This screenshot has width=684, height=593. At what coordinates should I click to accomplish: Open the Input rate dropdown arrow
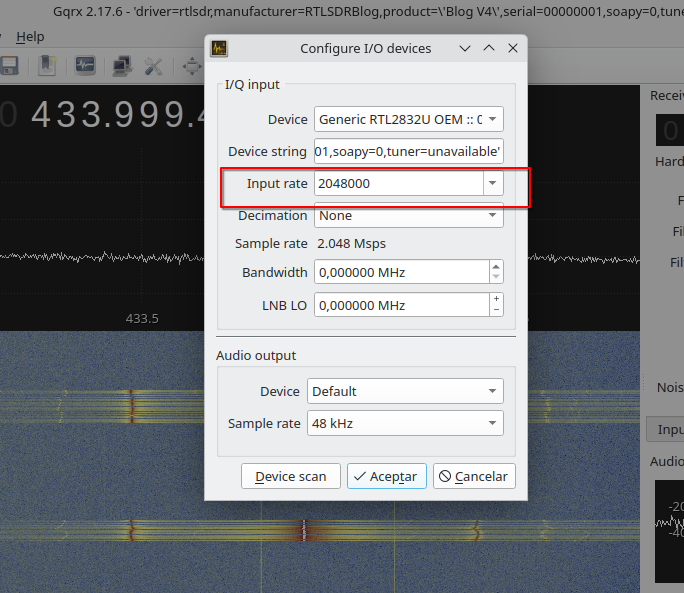[493, 184]
